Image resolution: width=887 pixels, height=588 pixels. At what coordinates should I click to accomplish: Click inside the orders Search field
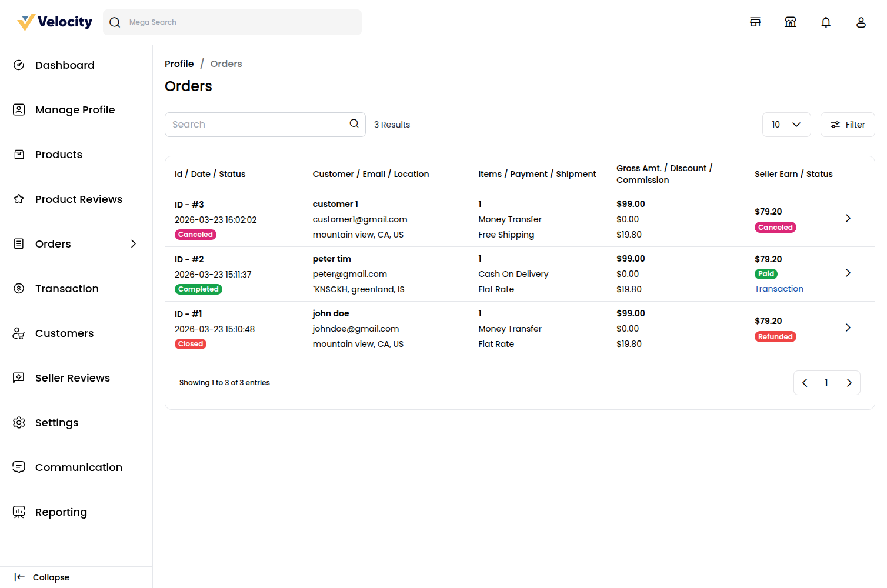click(x=253, y=124)
